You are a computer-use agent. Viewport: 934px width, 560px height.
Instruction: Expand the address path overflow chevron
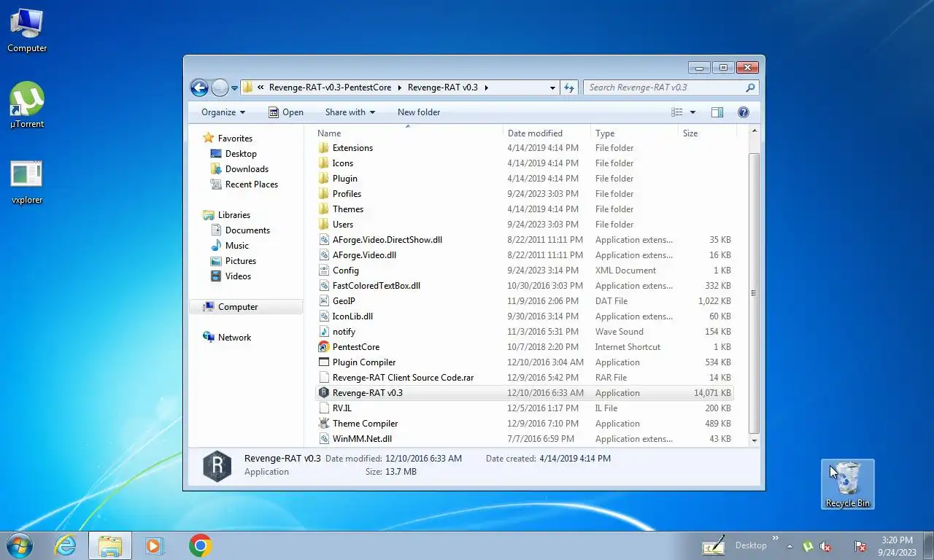pos(260,87)
